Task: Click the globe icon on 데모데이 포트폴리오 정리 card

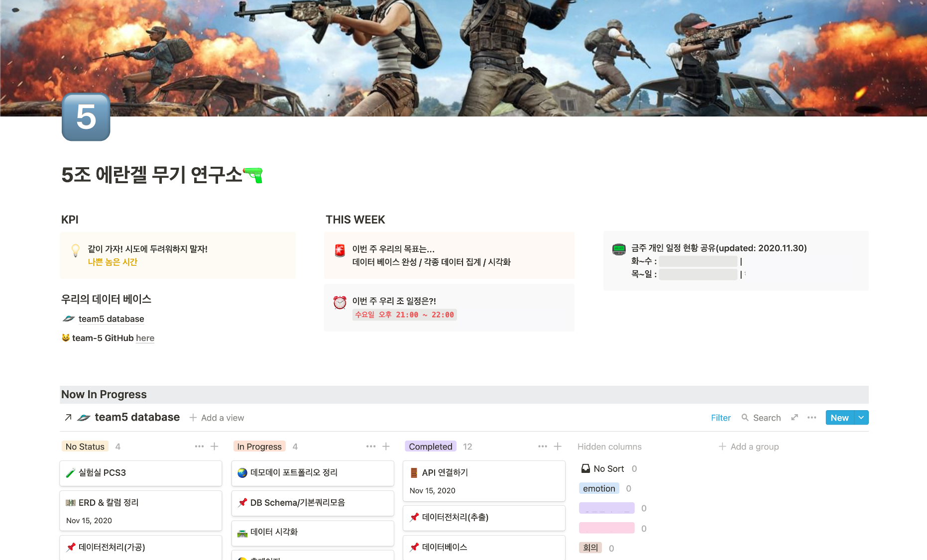Action: [242, 472]
